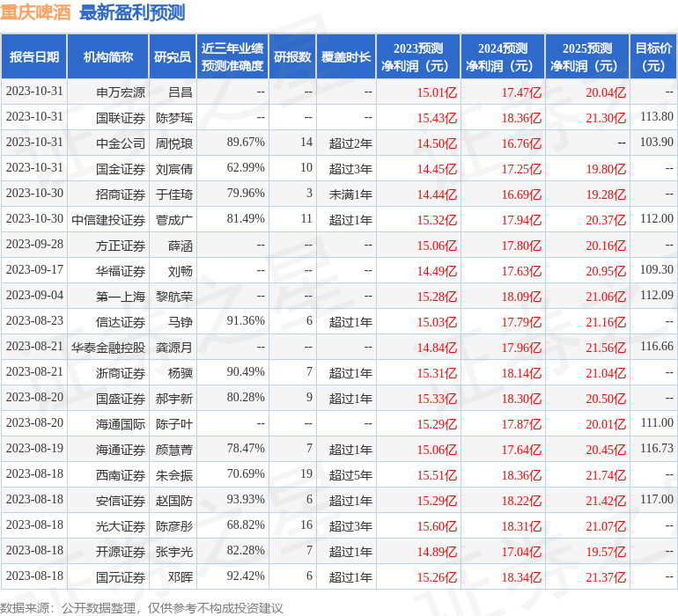Select institution 海通证券
This screenshot has width=678, height=616.
click(121, 450)
